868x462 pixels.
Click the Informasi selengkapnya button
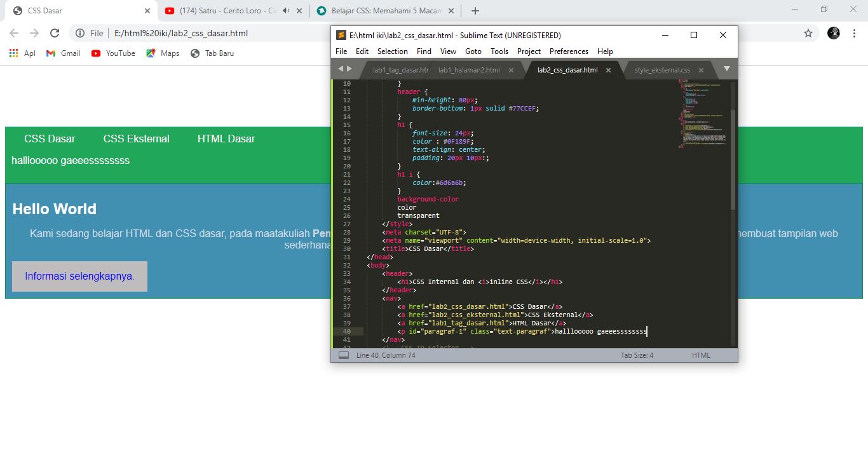[x=79, y=276]
